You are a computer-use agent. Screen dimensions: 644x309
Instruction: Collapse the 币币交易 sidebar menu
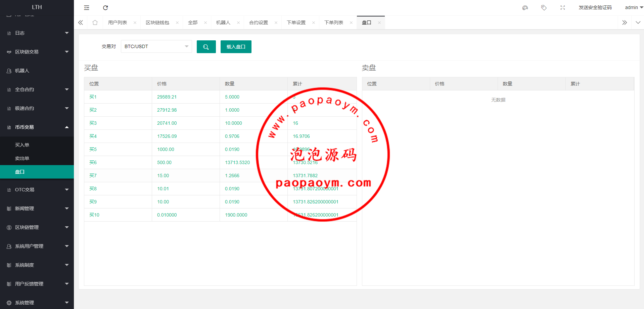[x=37, y=127]
